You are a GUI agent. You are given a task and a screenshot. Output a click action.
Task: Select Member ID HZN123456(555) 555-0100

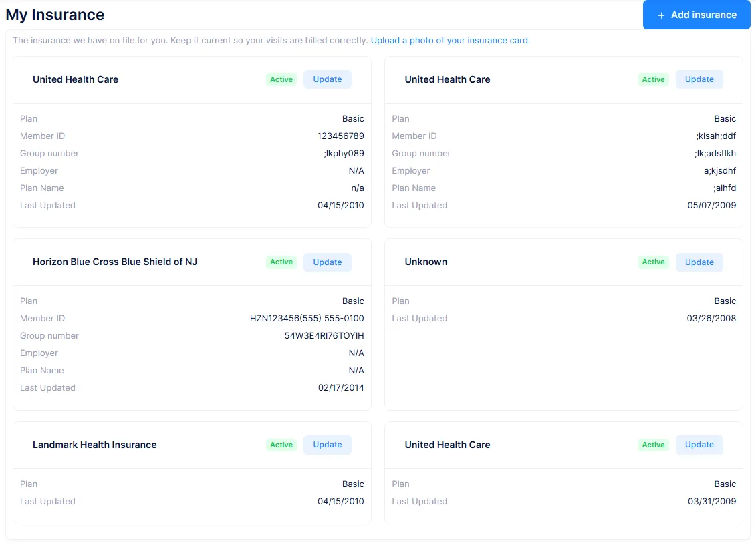307,318
